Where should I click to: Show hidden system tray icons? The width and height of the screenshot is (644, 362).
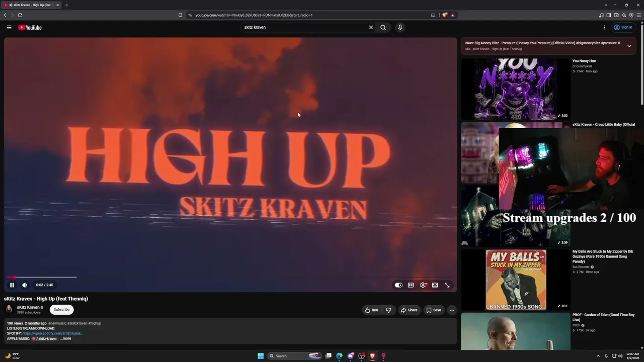pos(598,356)
